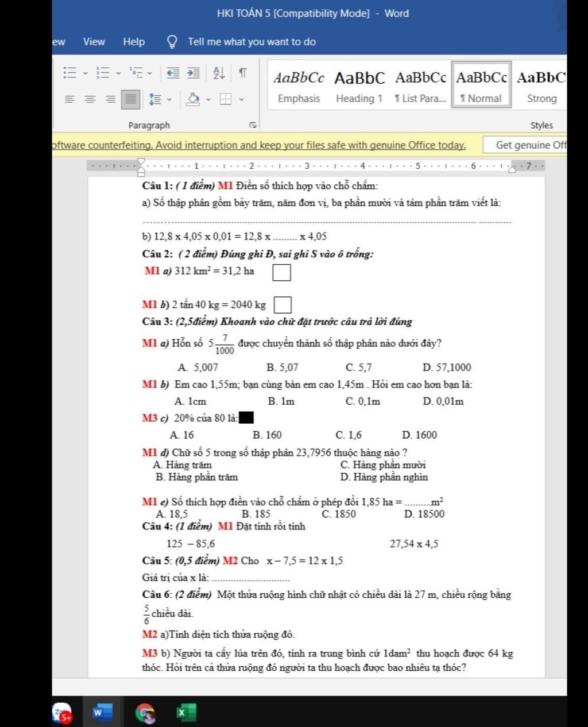Click the black square after '80 là:'
Screen dimensions: 588x727
click(246, 418)
